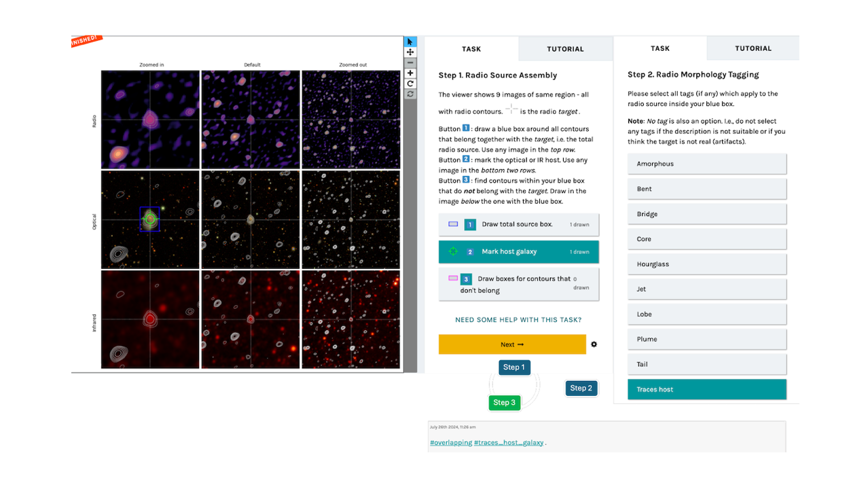Screen dimensions: 868x489
Task: Select the Task tab in Step 1 panel
Action: pyautogui.click(x=471, y=49)
